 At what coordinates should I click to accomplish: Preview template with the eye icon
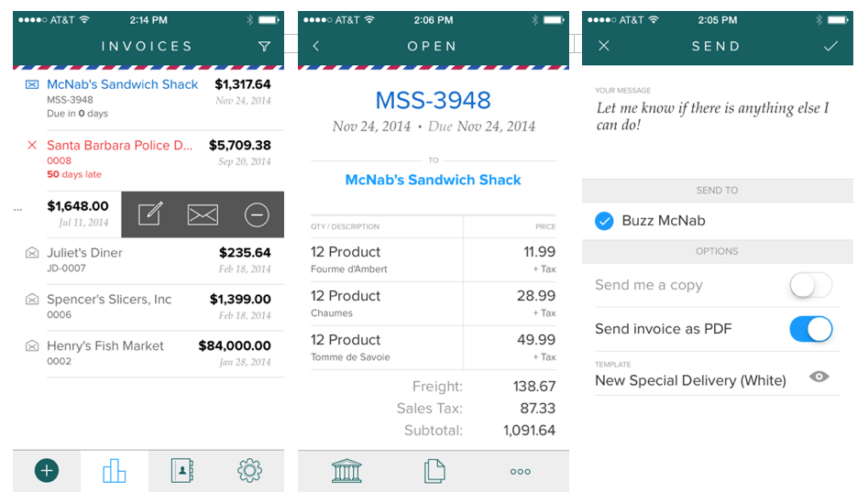point(819,377)
